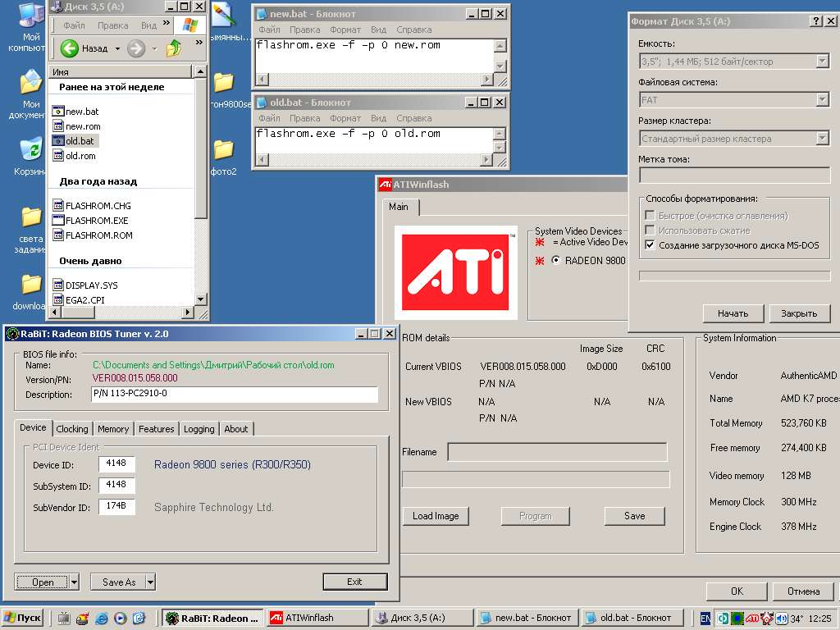Viewport: 840px width, 630px height.
Task: Click the Internet Explorer quick launch icon
Action: [101, 619]
